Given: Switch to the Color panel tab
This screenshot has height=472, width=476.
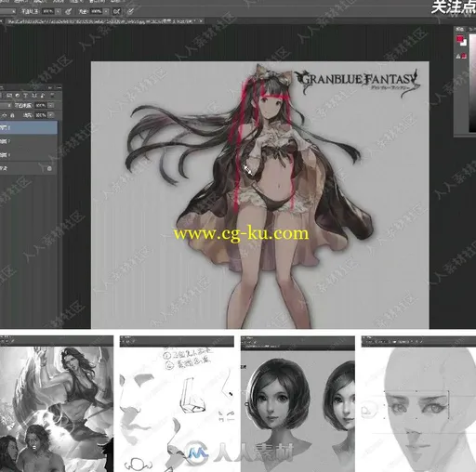Looking at the screenshot, I should click(x=460, y=29).
